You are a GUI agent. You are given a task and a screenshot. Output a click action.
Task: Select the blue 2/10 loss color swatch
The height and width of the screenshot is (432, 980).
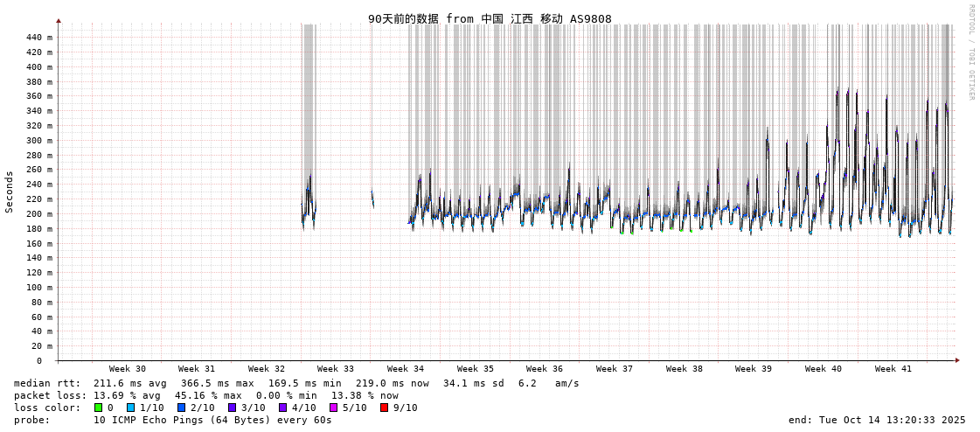pos(181,408)
